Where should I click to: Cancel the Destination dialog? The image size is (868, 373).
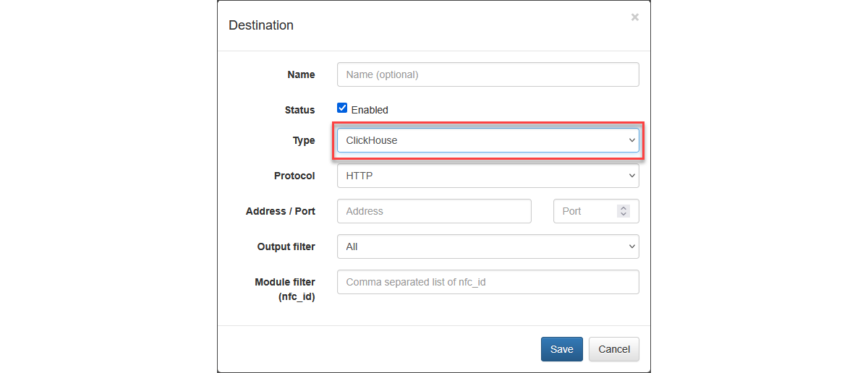[x=613, y=349]
